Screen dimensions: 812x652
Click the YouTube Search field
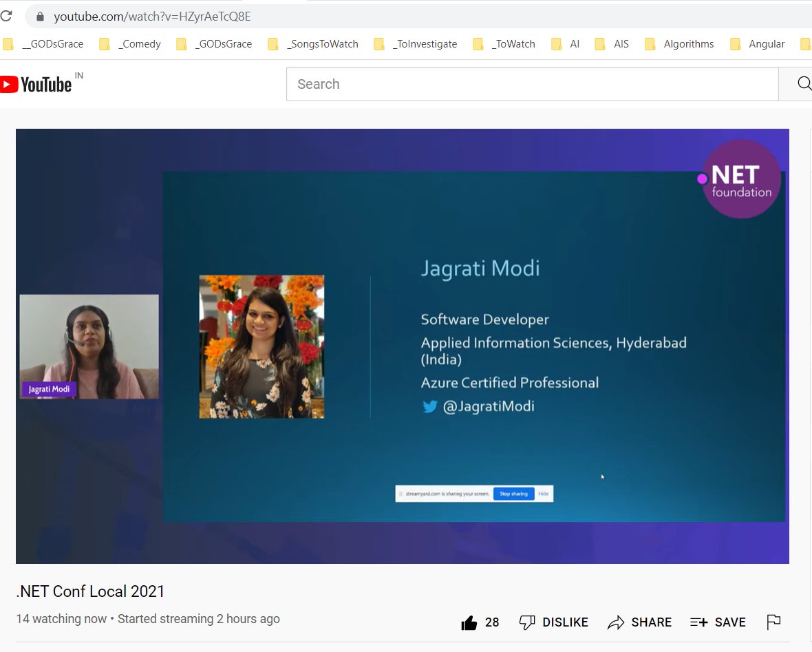click(533, 84)
